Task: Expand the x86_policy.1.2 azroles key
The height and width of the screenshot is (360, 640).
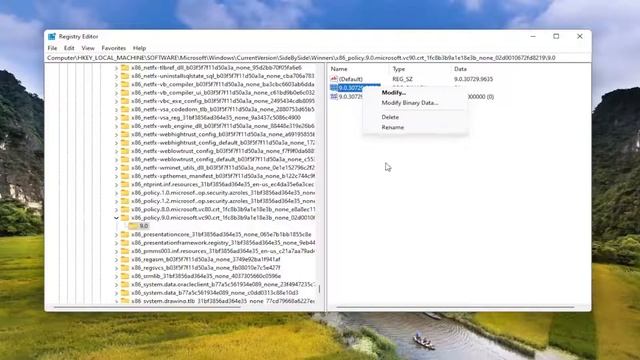Action: 116,201
